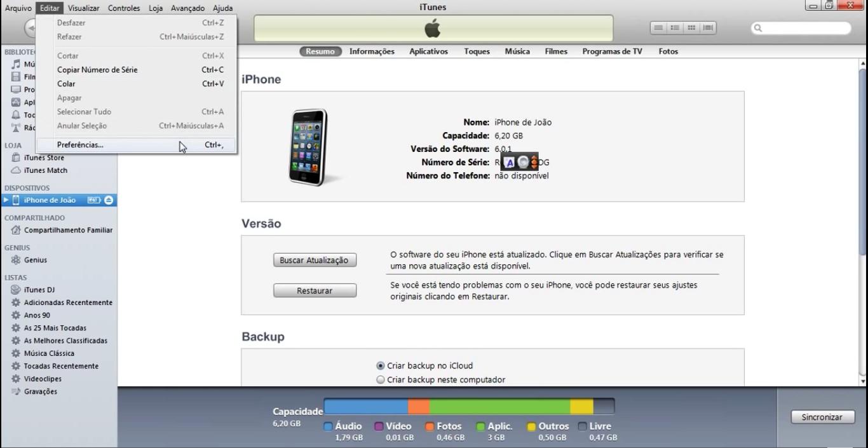This screenshot has width=868, height=448.
Task: Click the iTunes Match cloud icon
Action: [x=16, y=170]
